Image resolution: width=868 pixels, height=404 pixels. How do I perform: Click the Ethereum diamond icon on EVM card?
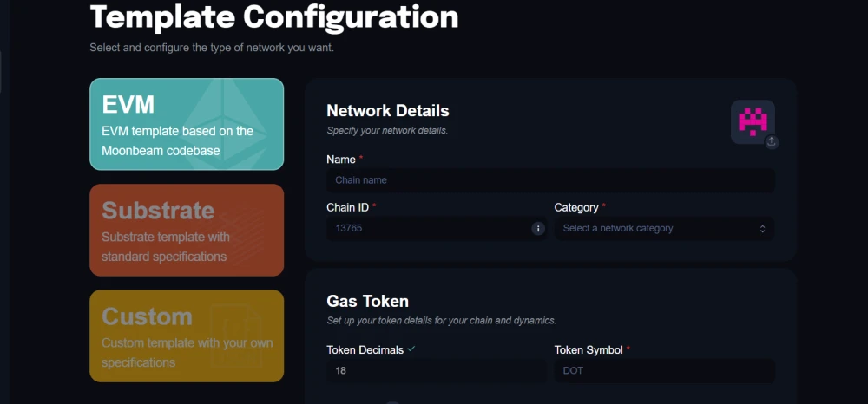pyautogui.click(x=224, y=124)
